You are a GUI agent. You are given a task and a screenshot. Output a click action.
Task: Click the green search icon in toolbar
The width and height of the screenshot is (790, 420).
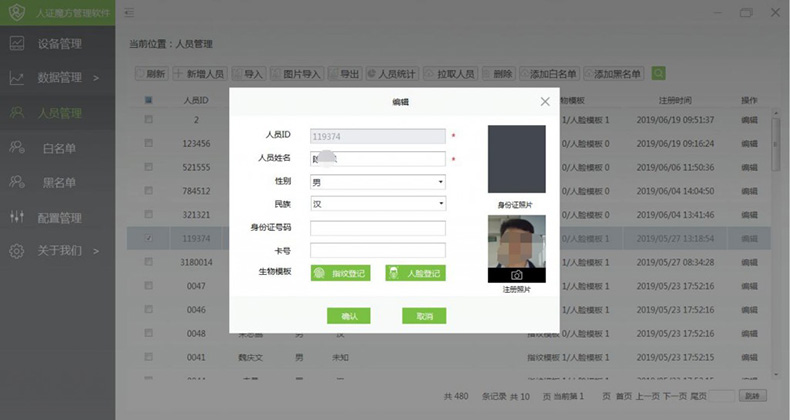click(x=658, y=73)
